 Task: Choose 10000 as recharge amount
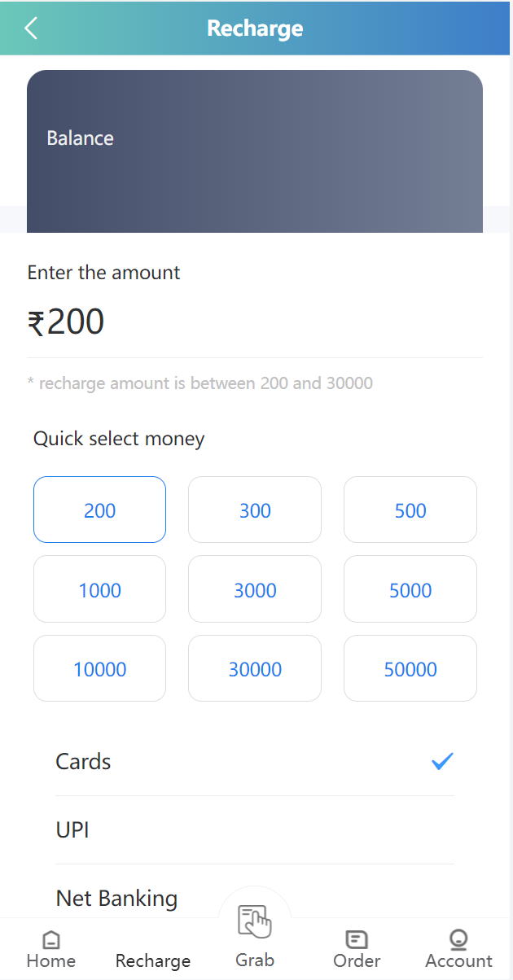coord(100,669)
